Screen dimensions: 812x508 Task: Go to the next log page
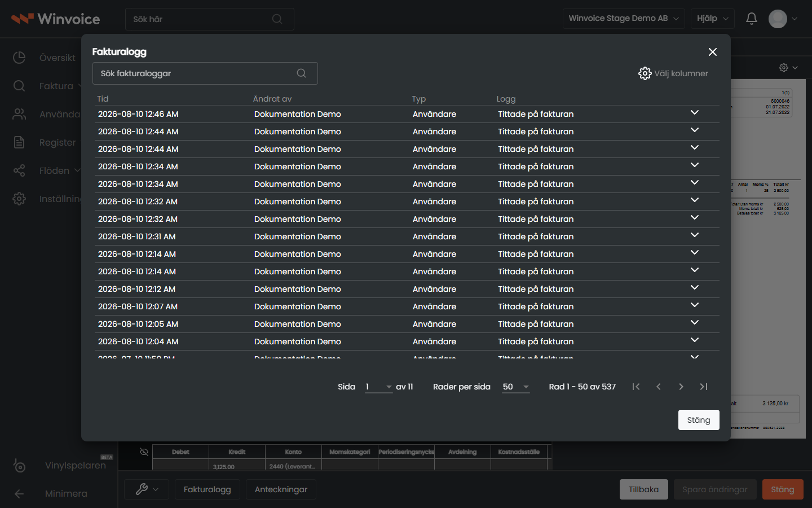coord(681,387)
